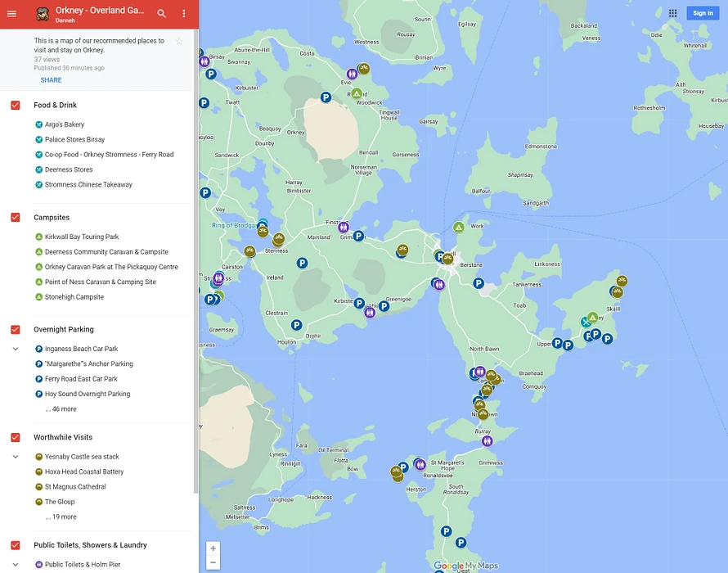
Task: Select Point of Ness Caravan & Camping Site
Action: coord(101,282)
